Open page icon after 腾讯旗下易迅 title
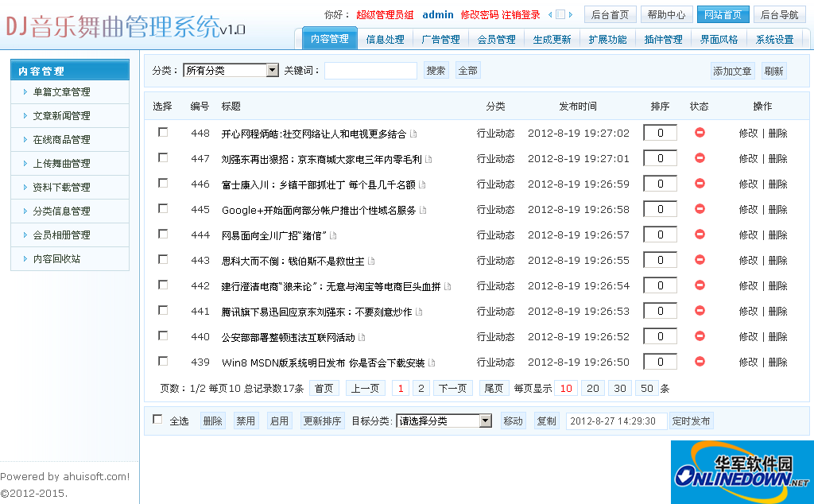The width and height of the screenshot is (814, 504). coord(419,312)
